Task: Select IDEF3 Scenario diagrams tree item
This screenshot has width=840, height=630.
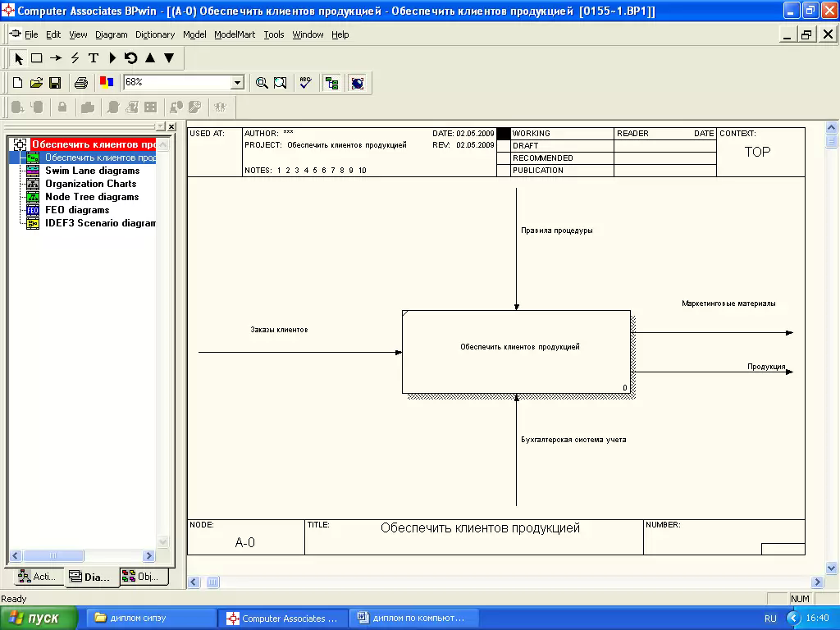Action: pos(100,223)
